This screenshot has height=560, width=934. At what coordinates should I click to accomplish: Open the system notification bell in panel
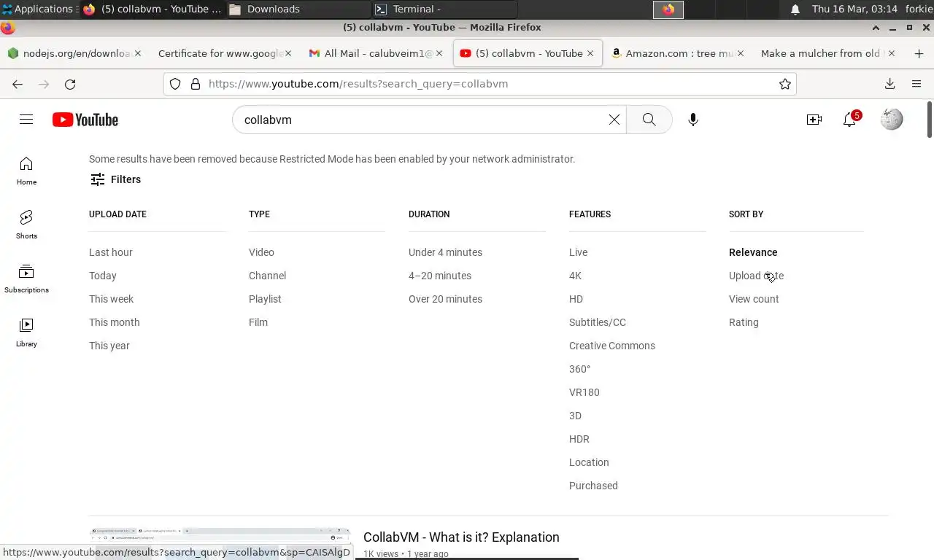click(795, 9)
